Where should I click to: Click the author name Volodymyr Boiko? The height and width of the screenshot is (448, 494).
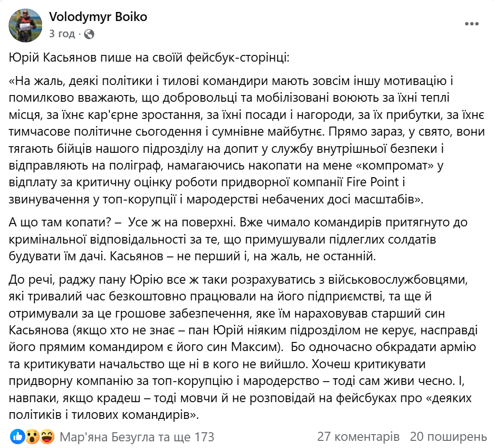98,17
